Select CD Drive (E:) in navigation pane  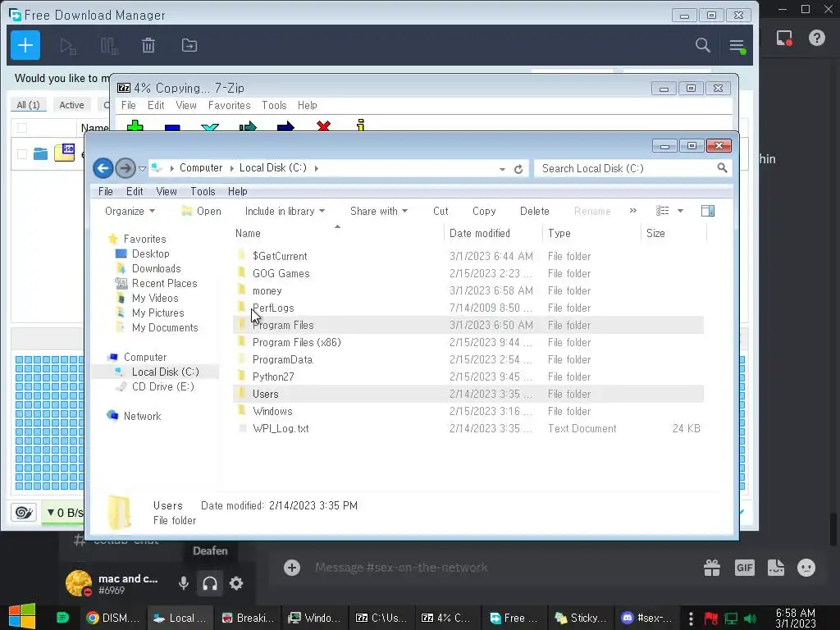coord(162,387)
